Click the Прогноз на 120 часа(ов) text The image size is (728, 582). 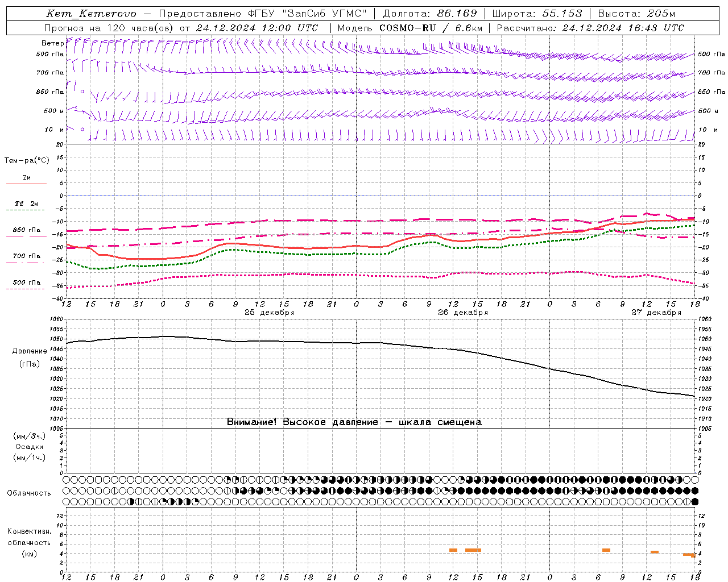(x=109, y=28)
